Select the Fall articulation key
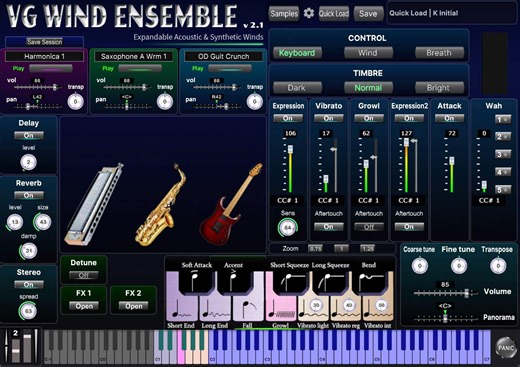 [248, 309]
